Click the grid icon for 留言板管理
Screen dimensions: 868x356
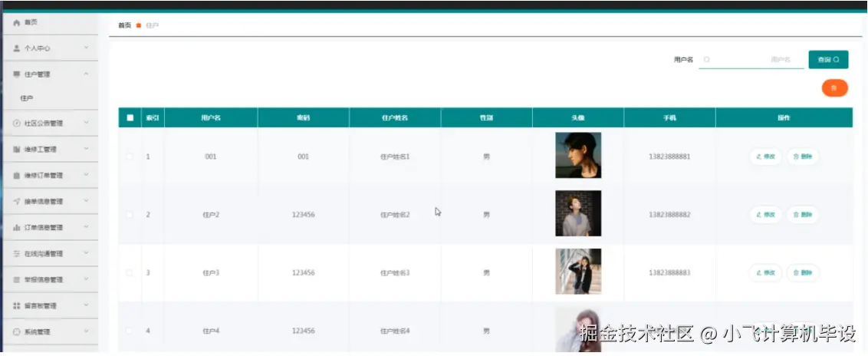pyautogui.click(x=17, y=305)
